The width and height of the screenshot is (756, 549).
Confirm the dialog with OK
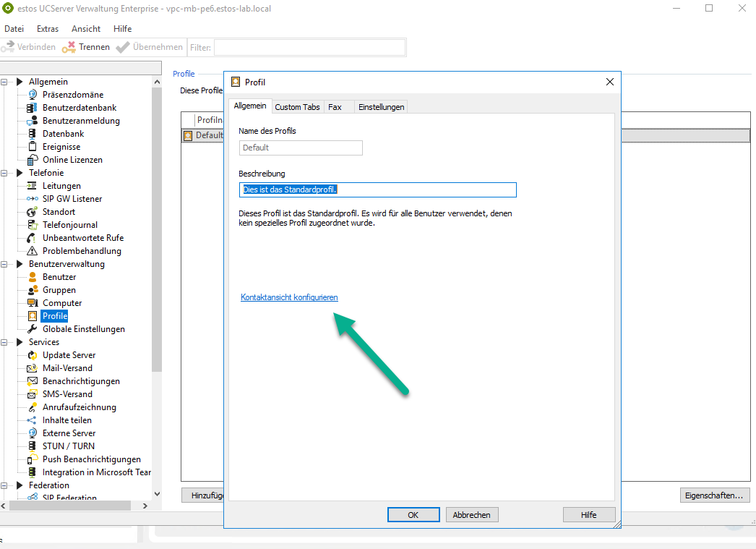point(413,515)
